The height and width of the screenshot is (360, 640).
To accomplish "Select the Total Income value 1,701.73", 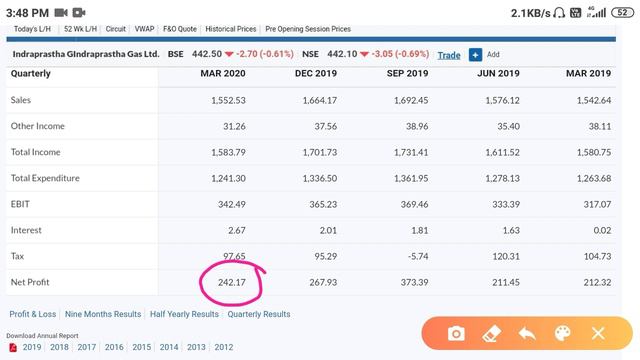I will (320, 152).
